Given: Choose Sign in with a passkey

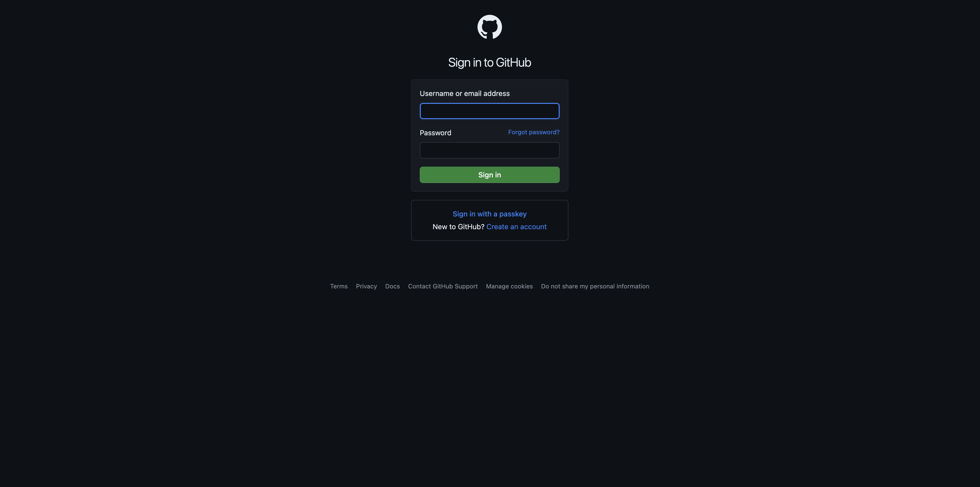Looking at the screenshot, I should [x=490, y=214].
